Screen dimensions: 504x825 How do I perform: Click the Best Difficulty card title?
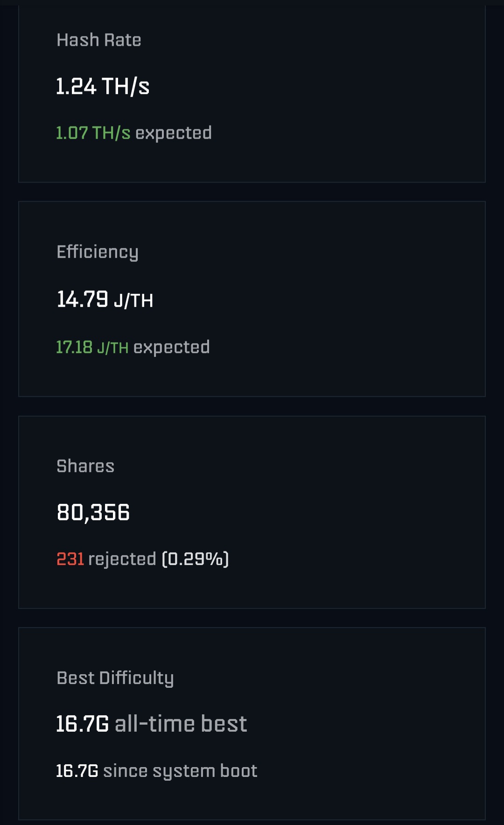(115, 678)
